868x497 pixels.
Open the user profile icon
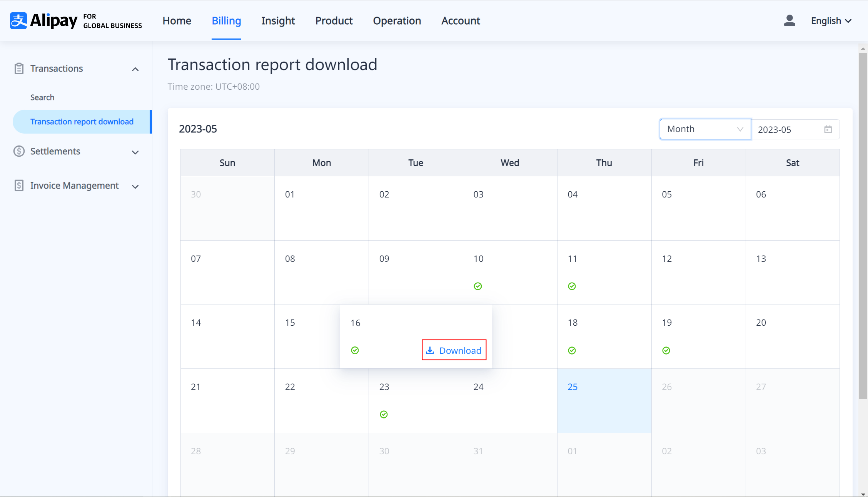coord(789,21)
